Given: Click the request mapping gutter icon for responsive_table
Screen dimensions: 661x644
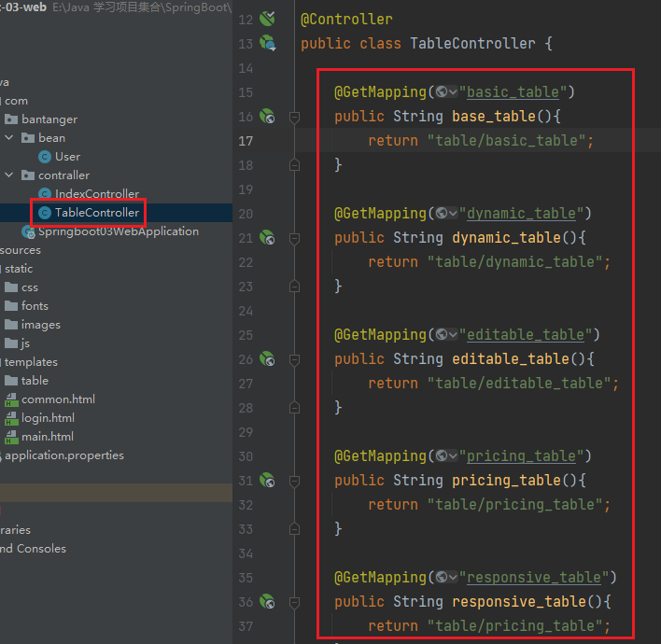Looking at the screenshot, I should (268, 602).
